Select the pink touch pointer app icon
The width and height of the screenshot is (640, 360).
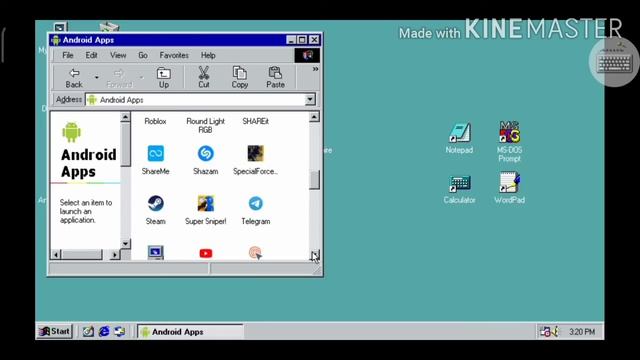click(x=256, y=253)
